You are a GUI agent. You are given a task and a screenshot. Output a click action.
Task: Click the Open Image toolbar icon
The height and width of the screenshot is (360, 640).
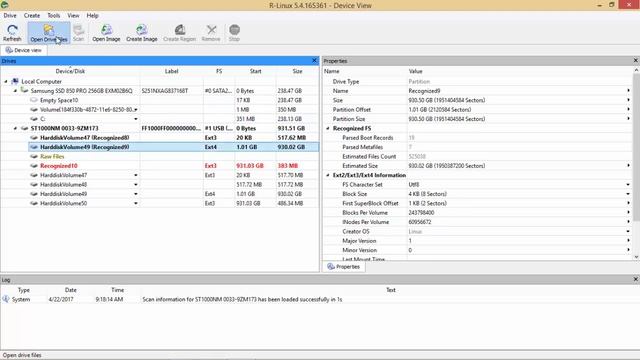click(x=106, y=33)
